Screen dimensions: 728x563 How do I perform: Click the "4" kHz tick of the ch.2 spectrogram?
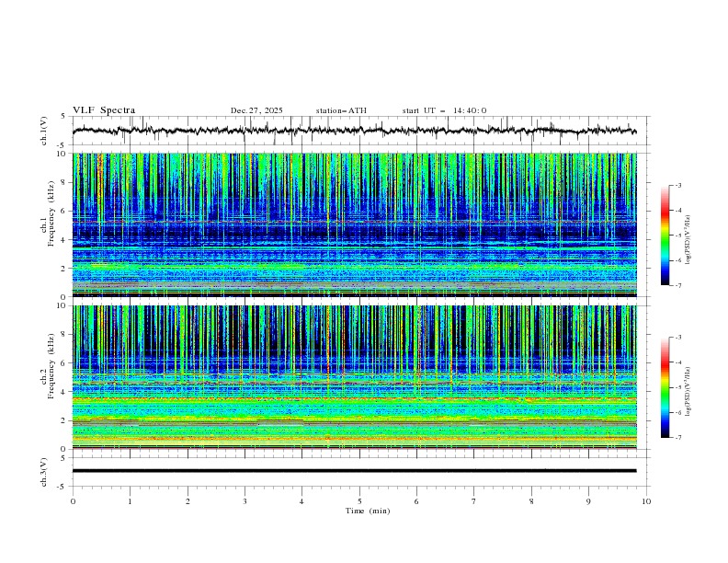(64, 392)
